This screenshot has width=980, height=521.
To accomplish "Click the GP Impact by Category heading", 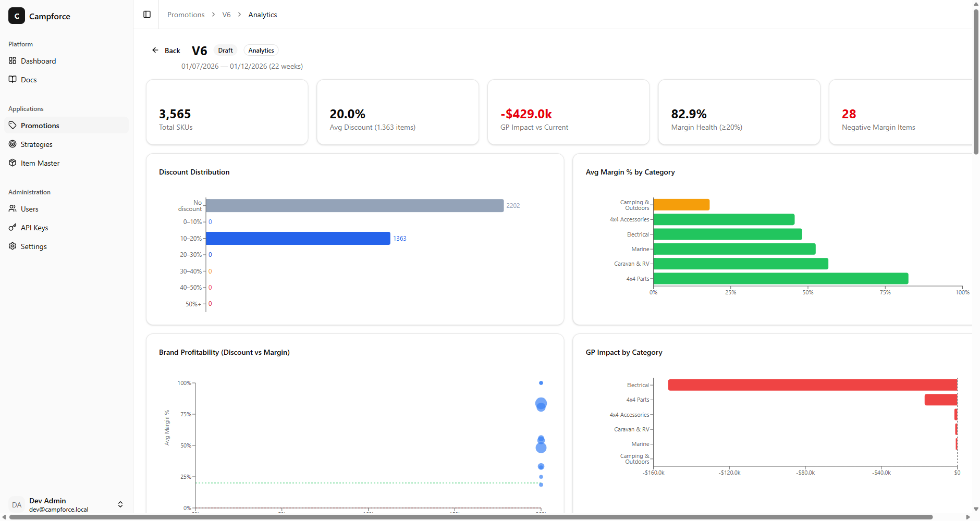I will pos(624,352).
